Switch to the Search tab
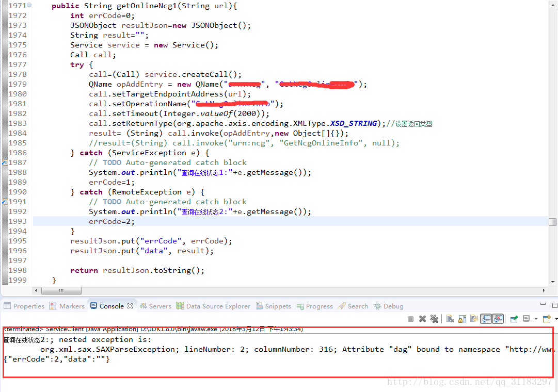558x392 pixels. [353, 306]
